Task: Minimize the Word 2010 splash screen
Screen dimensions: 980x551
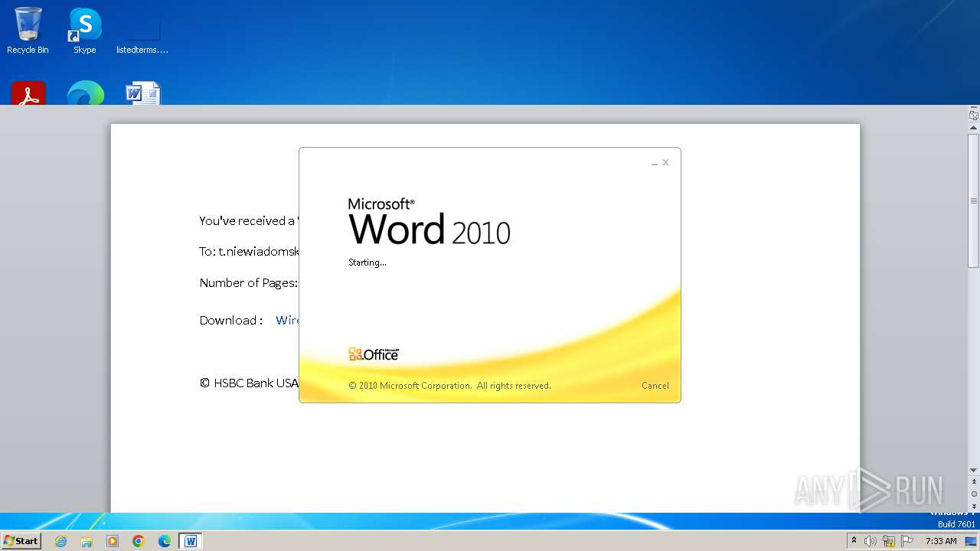Action: [x=655, y=163]
